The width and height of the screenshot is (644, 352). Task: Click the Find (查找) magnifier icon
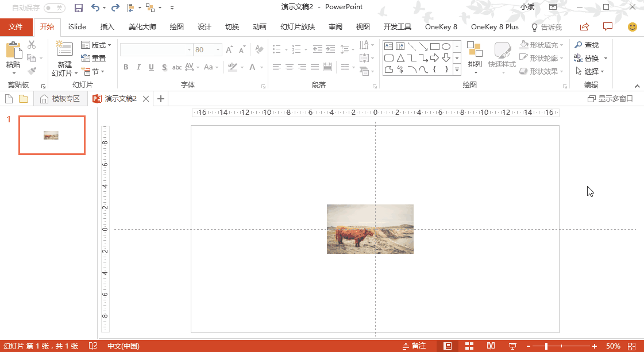point(579,45)
